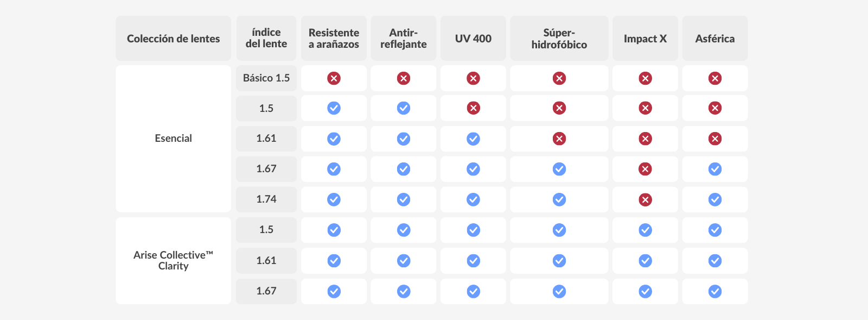This screenshot has height=320, width=868.
Task: Click red X for Esencial 1.61 Súper-hidrofóbico
Action: pos(559,139)
